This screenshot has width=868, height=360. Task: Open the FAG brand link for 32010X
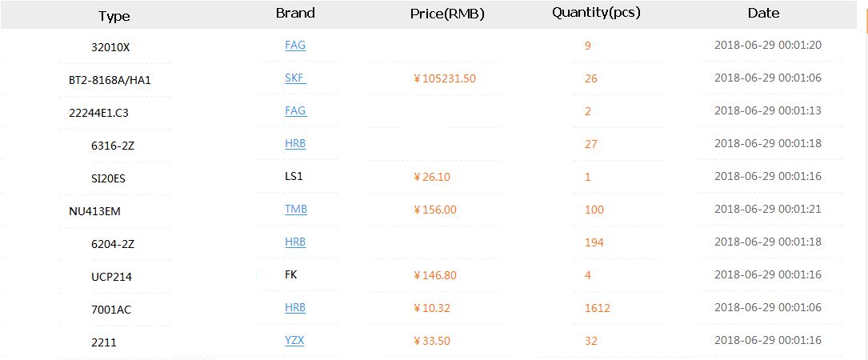pos(295,46)
